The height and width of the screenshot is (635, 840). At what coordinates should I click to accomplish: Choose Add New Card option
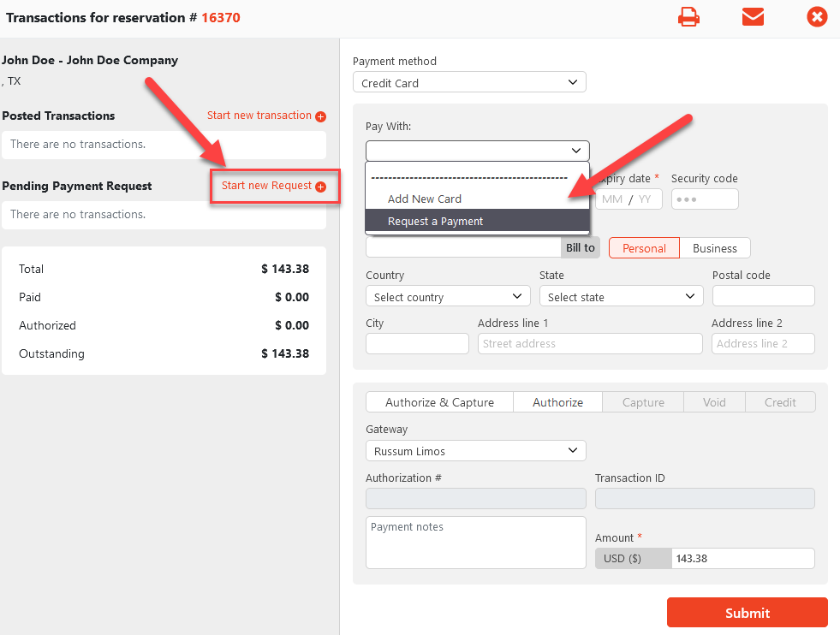coord(425,199)
